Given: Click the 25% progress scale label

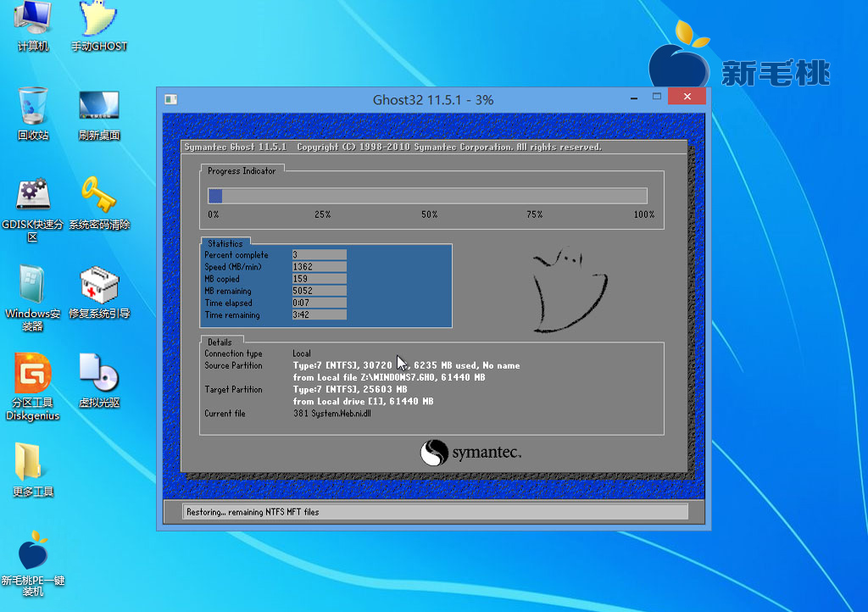Looking at the screenshot, I should [x=323, y=214].
